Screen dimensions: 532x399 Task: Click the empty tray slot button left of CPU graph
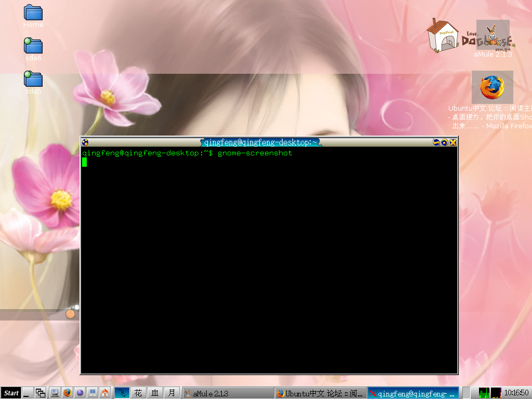pyautogui.click(x=467, y=393)
